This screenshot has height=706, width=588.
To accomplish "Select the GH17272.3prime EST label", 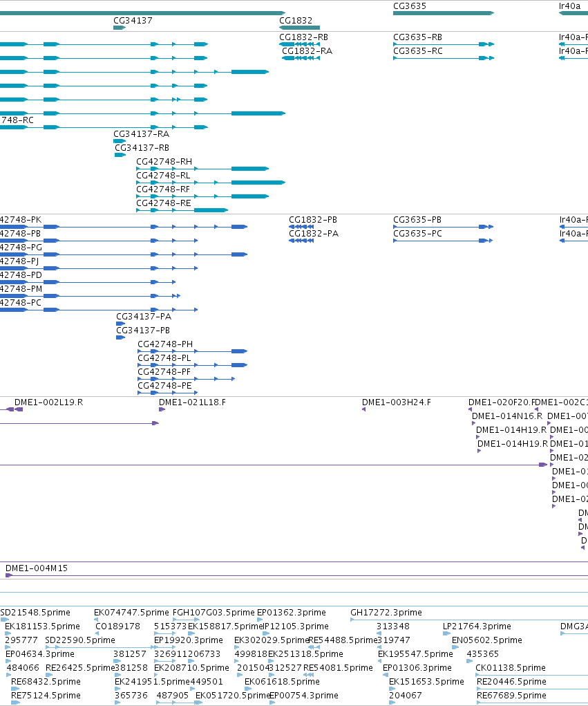I will point(386,613).
